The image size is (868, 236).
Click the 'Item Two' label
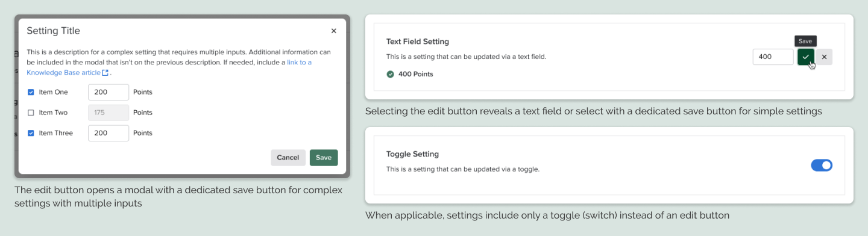tap(54, 113)
